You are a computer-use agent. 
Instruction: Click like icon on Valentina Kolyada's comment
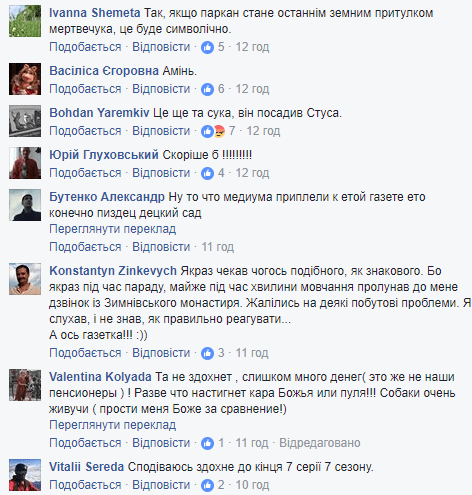[207, 443]
